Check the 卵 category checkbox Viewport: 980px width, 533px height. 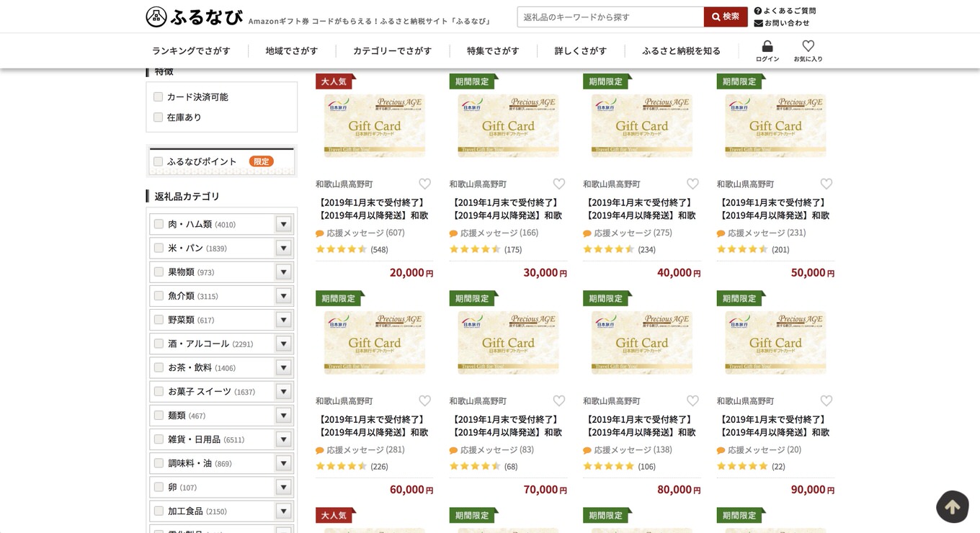[x=159, y=487]
